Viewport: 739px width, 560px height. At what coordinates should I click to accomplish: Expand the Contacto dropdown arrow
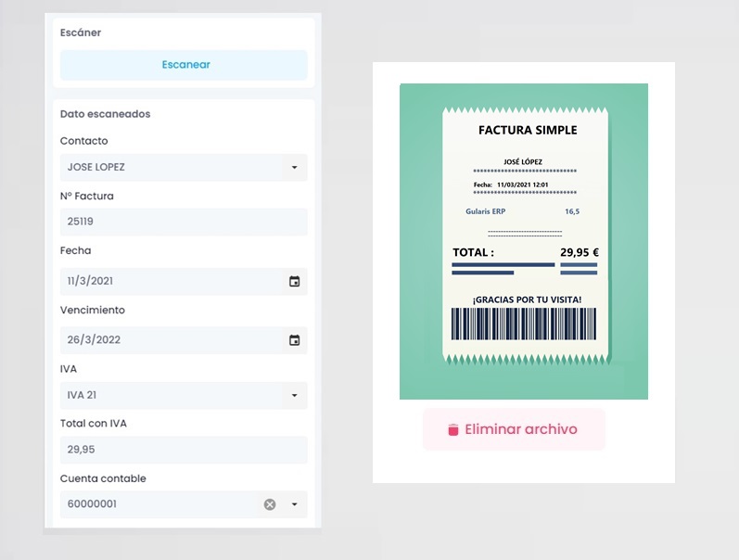[294, 167]
